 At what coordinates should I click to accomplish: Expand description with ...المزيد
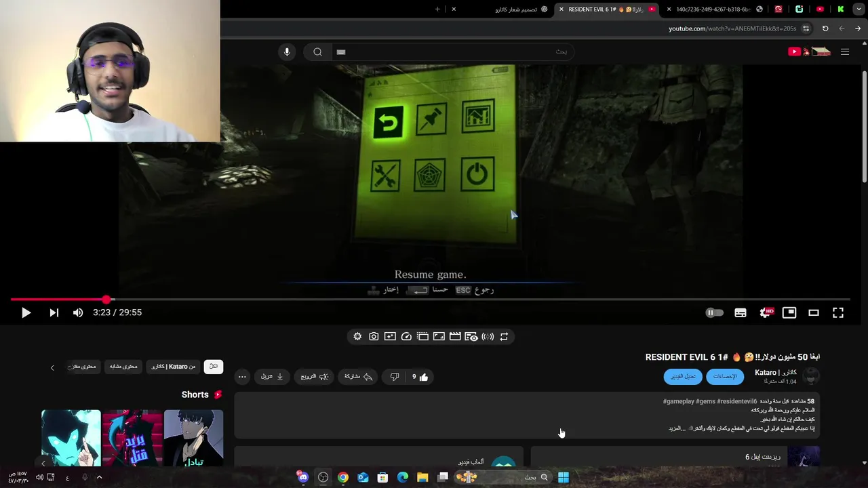[678, 428]
